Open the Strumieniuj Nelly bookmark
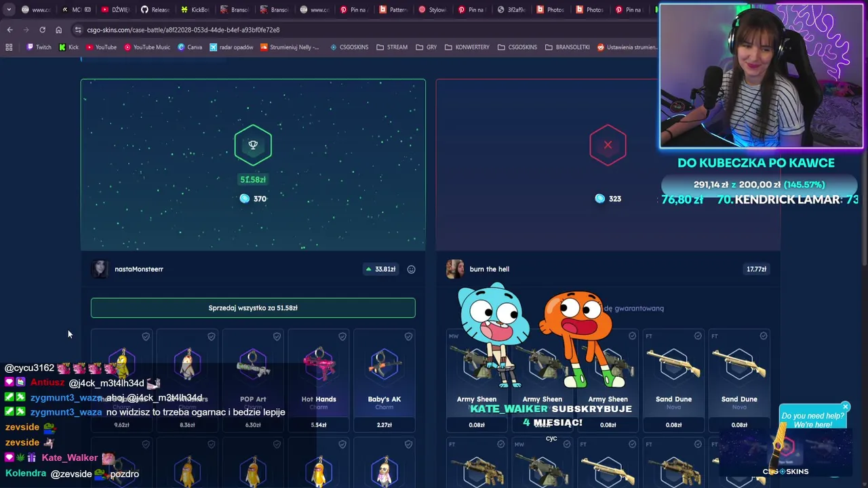868x488 pixels. (x=290, y=47)
